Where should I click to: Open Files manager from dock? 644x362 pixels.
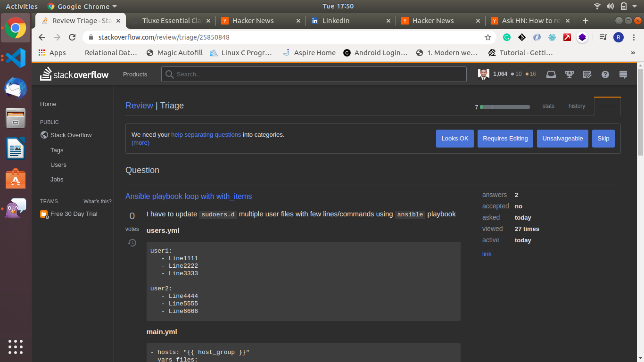(x=16, y=118)
